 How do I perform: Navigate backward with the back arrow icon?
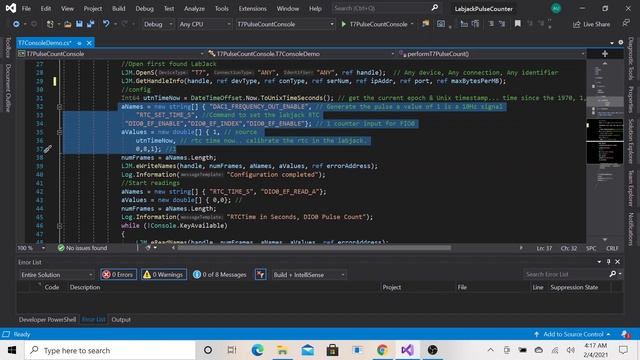(x=16, y=24)
